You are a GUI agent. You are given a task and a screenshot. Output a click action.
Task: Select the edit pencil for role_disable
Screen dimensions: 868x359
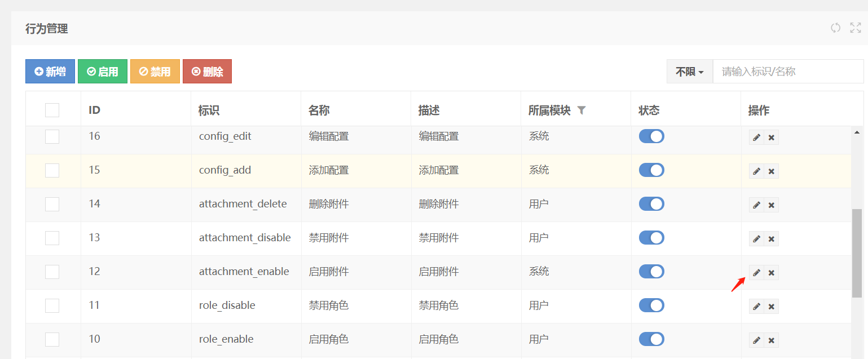(756, 306)
